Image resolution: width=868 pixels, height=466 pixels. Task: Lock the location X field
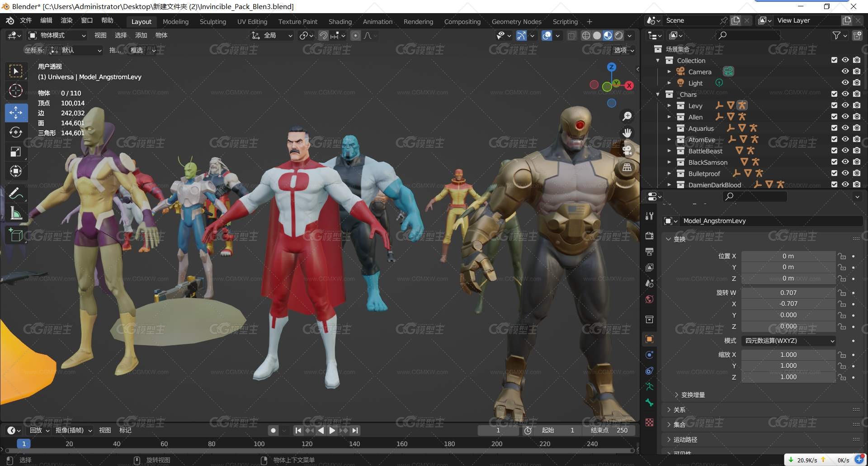[x=842, y=256]
